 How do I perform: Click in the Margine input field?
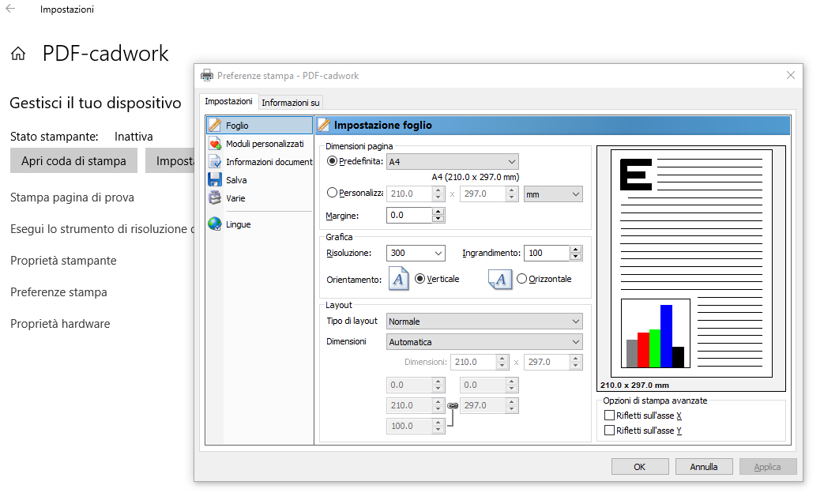pos(409,215)
